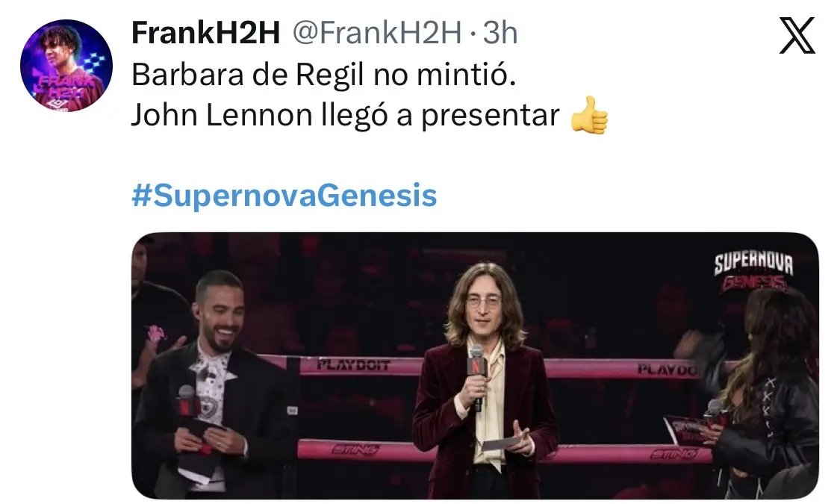Open the #SupernovaGenesis hashtag
This screenshot has height=504, width=840.
[x=284, y=195]
